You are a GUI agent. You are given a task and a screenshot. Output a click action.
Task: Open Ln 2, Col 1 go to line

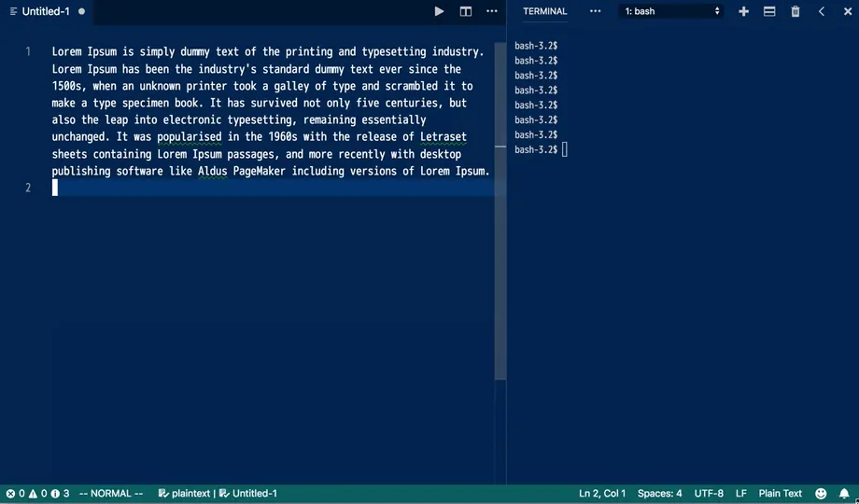pyautogui.click(x=602, y=493)
